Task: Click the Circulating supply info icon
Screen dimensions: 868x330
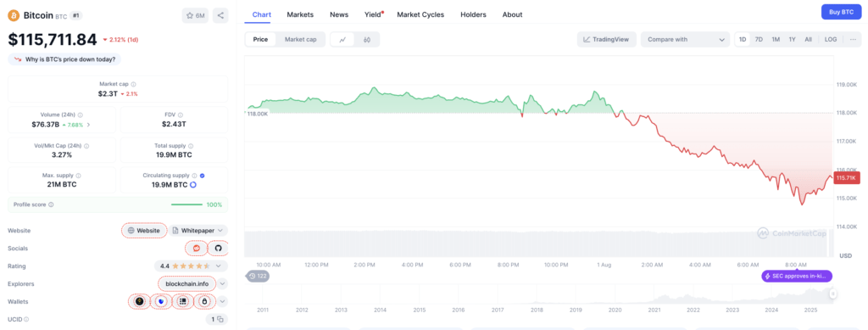Action: [195, 176]
